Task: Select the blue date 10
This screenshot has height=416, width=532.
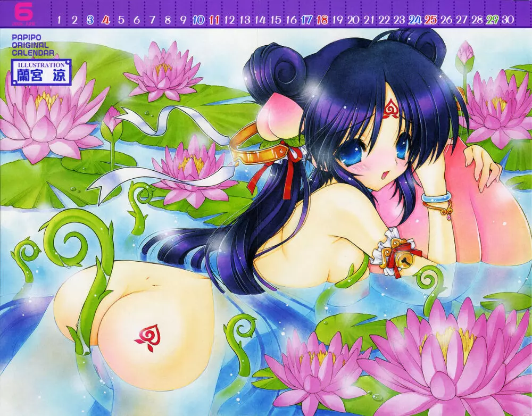Action: 198,20
